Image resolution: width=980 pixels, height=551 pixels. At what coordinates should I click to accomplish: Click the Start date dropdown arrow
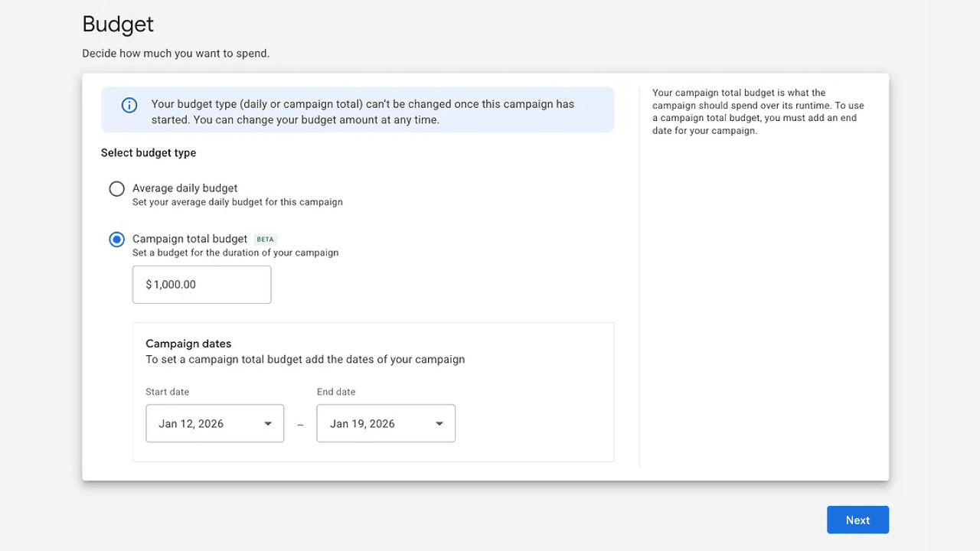[x=268, y=424]
